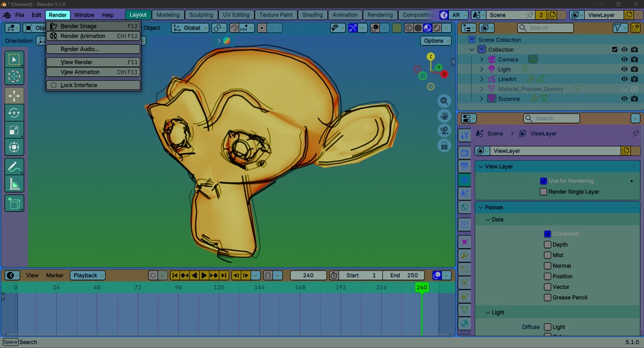Screen dimensions: 644x348
Task: Select the Measure tool
Action: (x=14, y=184)
